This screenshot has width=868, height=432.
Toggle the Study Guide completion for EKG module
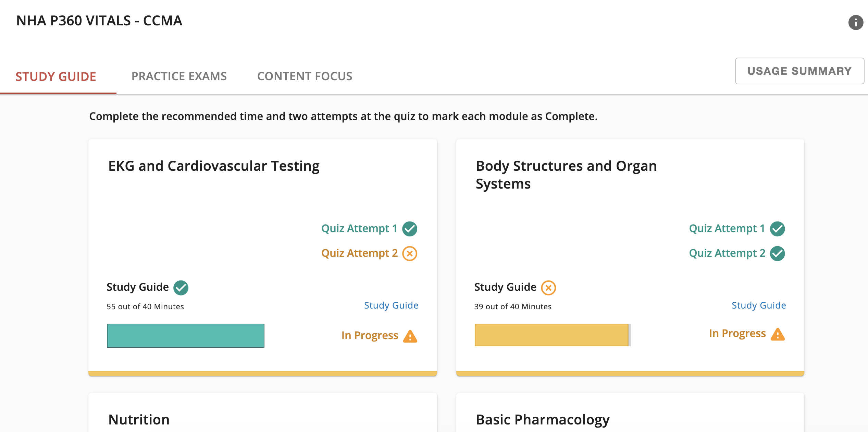point(181,287)
